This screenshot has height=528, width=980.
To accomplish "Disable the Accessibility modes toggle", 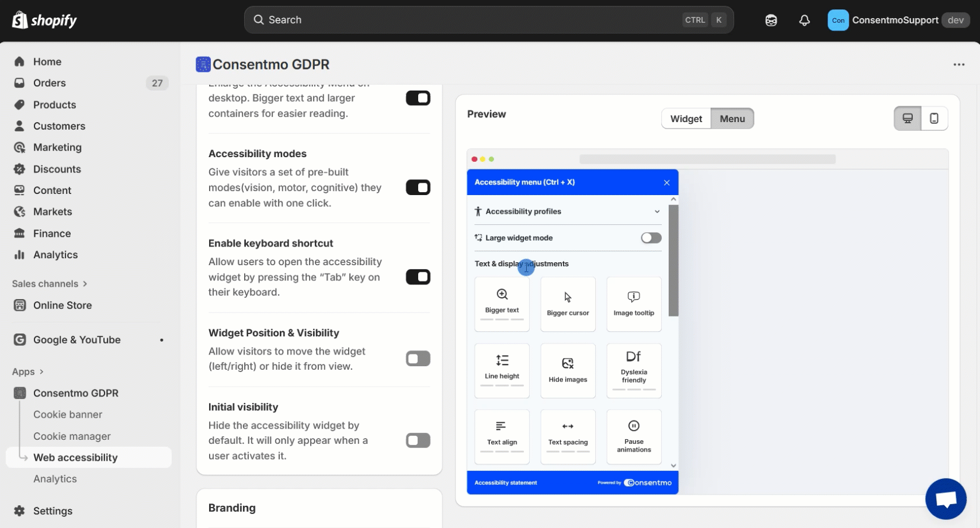I will tap(418, 187).
